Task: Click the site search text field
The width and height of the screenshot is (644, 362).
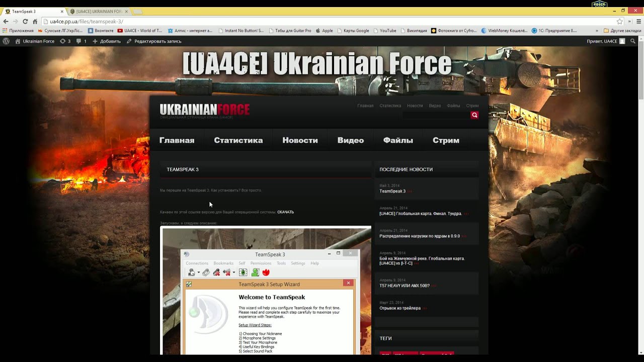Action: [x=436, y=115]
